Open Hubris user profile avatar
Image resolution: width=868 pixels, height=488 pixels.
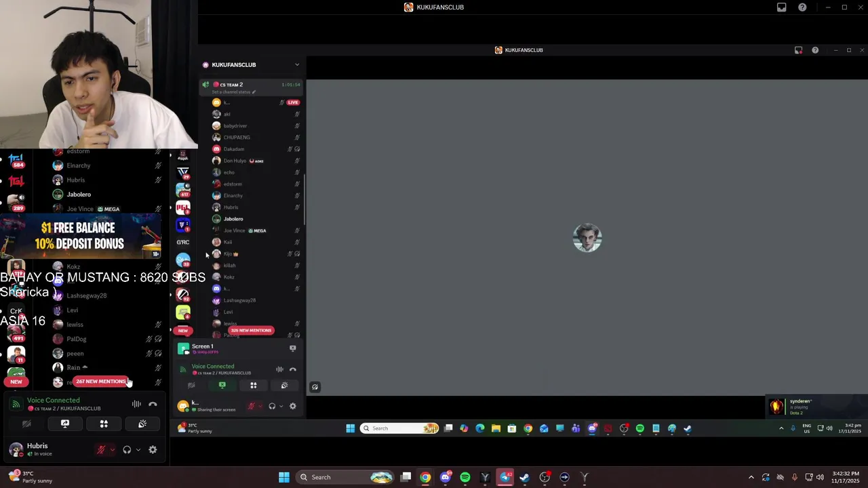pyautogui.click(x=16, y=449)
